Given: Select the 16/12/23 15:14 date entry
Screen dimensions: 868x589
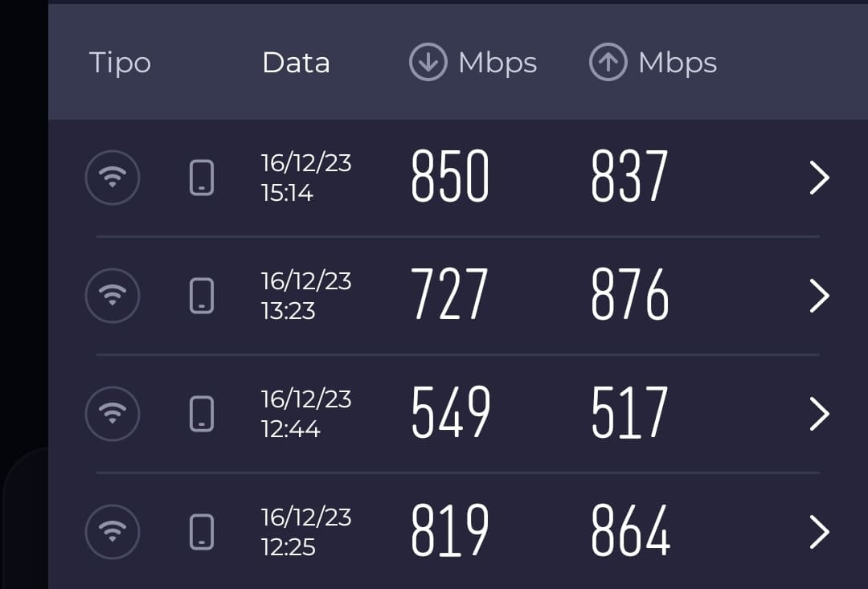Looking at the screenshot, I should 306,178.
